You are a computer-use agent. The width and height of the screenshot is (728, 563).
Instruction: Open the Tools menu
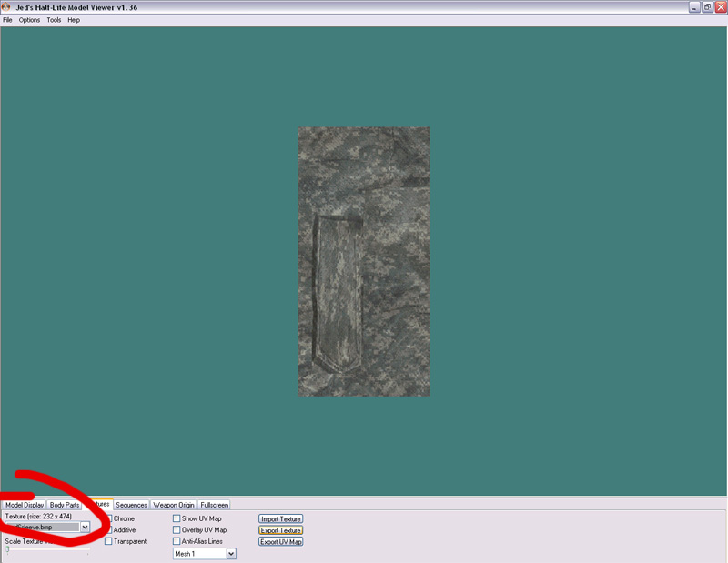coord(54,20)
